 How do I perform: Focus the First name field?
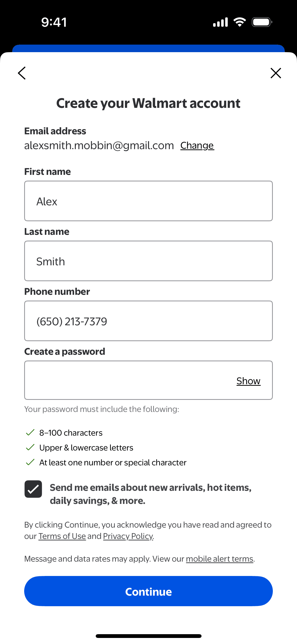coord(148,201)
